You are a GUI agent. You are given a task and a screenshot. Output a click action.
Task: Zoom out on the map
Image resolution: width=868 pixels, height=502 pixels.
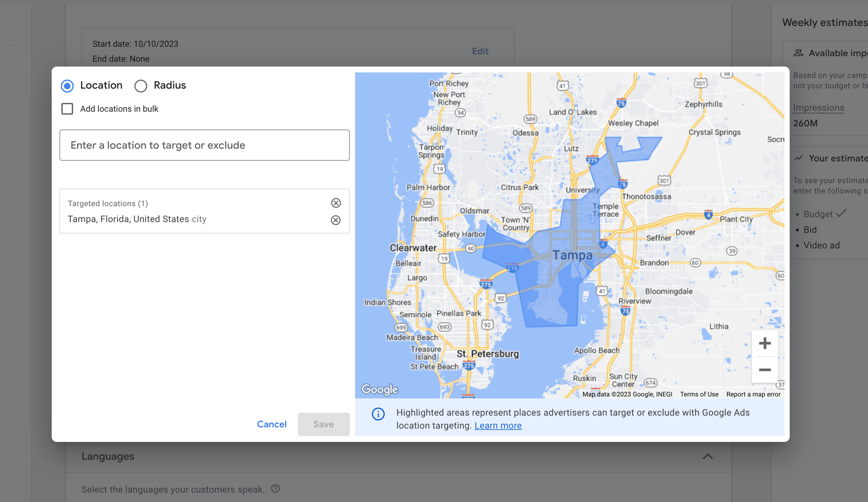pyautogui.click(x=765, y=370)
